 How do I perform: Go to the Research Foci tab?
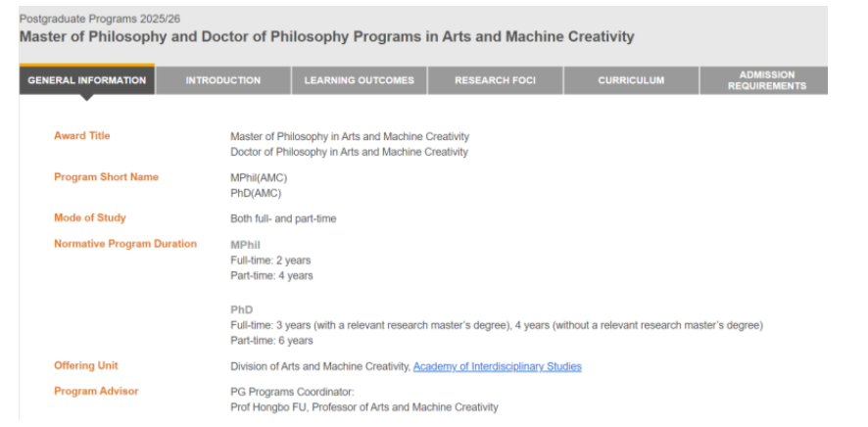pyautogui.click(x=496, y=80)
